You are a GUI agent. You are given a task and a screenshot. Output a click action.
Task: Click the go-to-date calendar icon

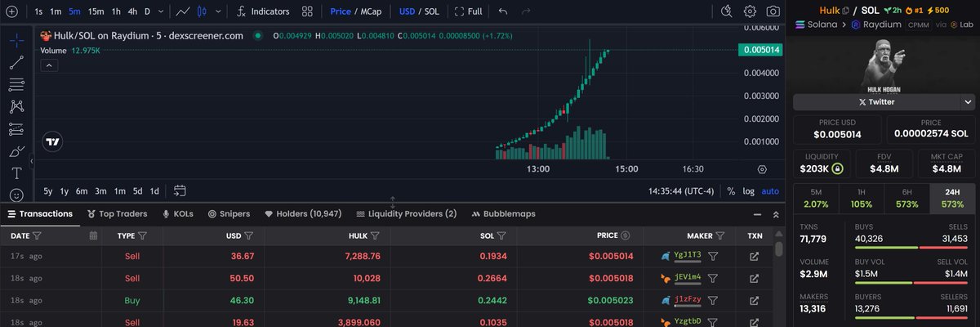click(x=180, y=190)
